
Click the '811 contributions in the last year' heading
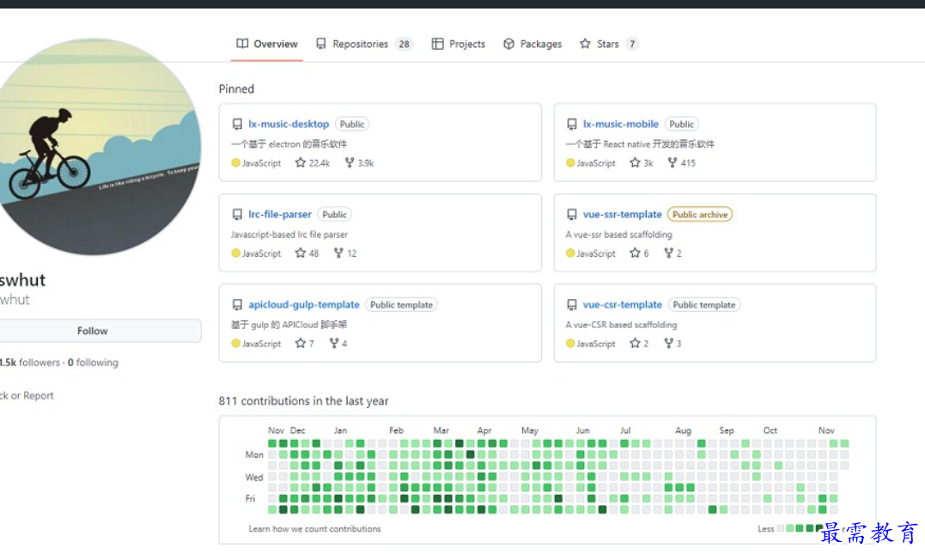[x=303, y=400]
